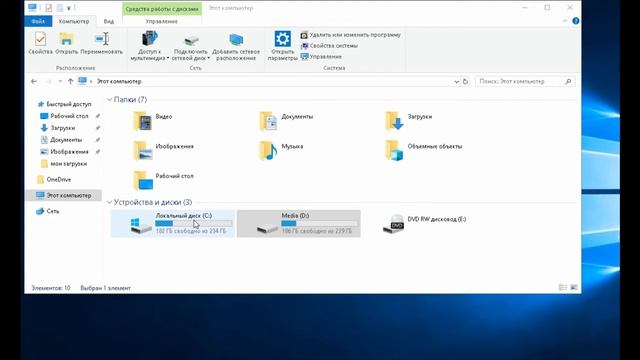Click the Открыть folder icon in ribbon
This screenshot has height=360, width=640.
point(66,43)
